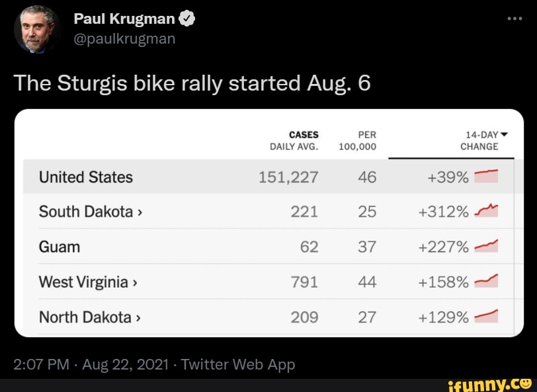Click the 2:07 PM Aug 22, 2021 timestamp
The height and width of the screenshot is (392, 537).
pyautogui.click(x=92, y=364)
